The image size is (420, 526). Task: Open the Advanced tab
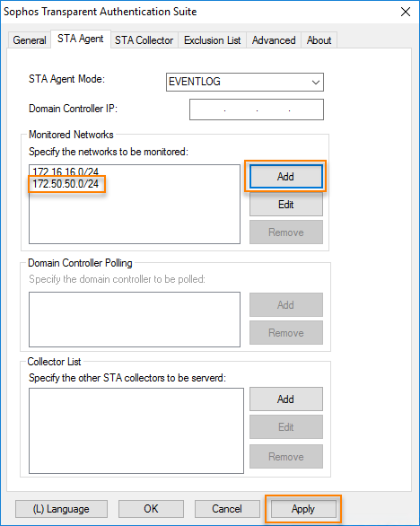pyautogui.click(x=274, y=40)
